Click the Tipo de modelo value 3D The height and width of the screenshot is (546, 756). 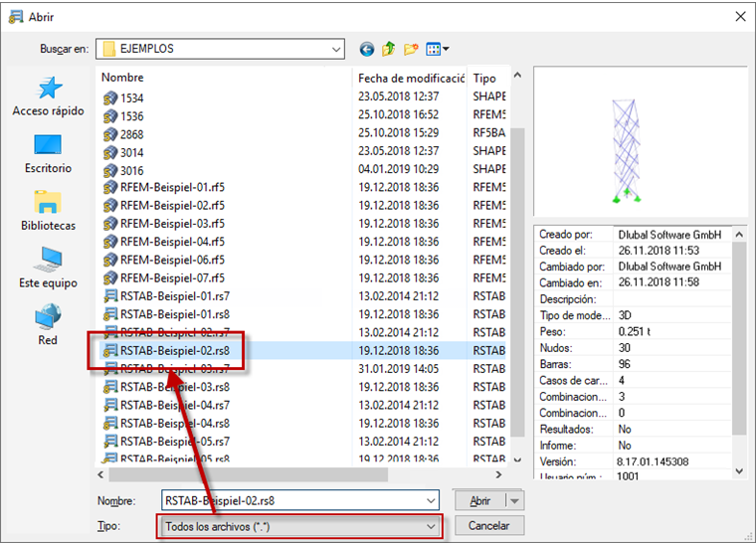click(x=625, y=315)
